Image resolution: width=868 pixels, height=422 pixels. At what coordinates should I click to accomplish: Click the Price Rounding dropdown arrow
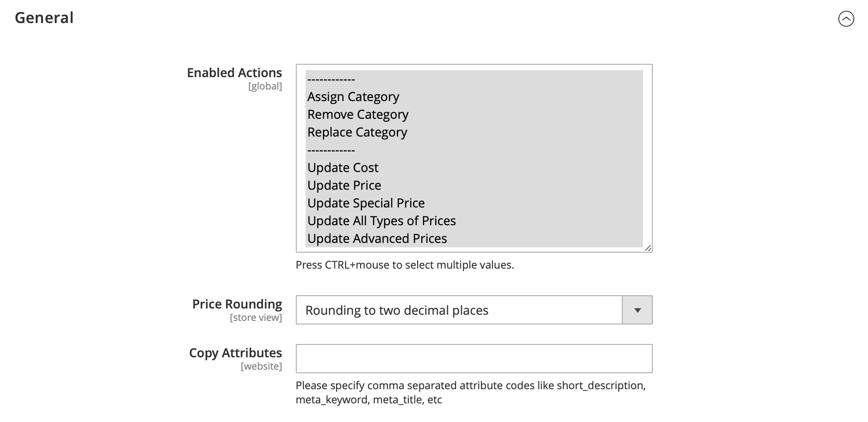click(x=637, y=310)
